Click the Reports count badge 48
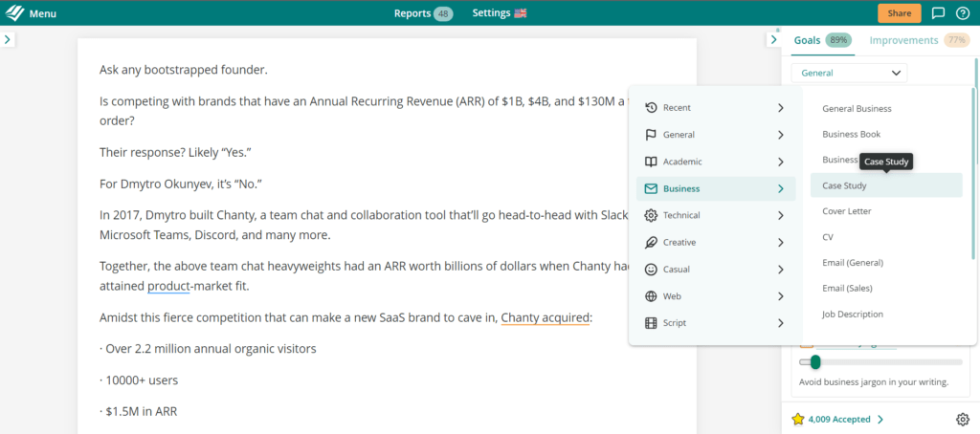The height and width of the screenshot is (434, 980). coord(443,13)
